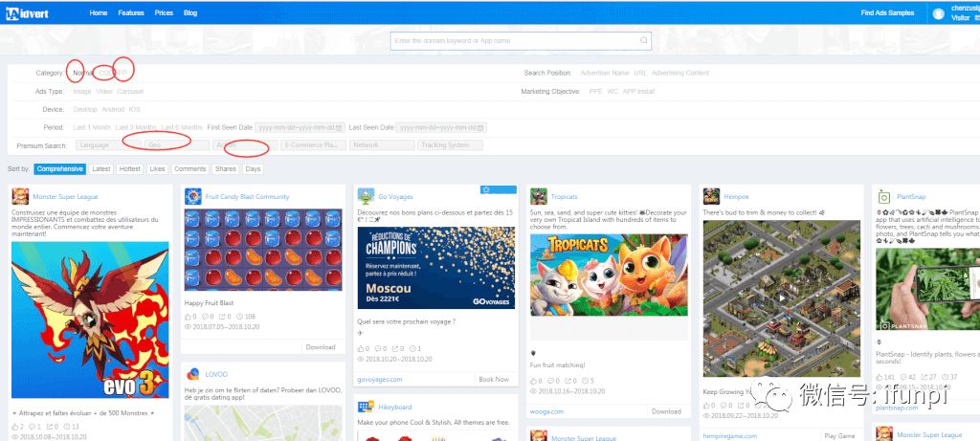Expand the Language premium search dropdown
980x441 pixels.
(x=108, y=144)
